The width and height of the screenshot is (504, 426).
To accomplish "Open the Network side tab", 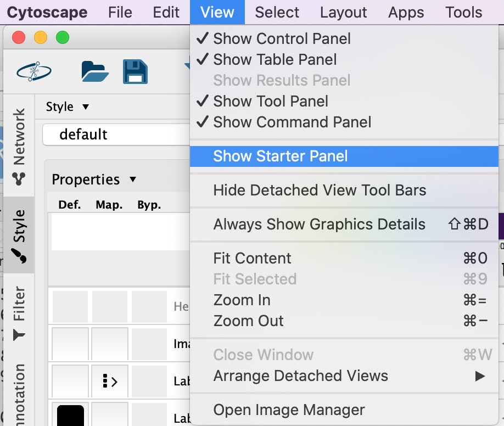I will [x=19, y=147].
